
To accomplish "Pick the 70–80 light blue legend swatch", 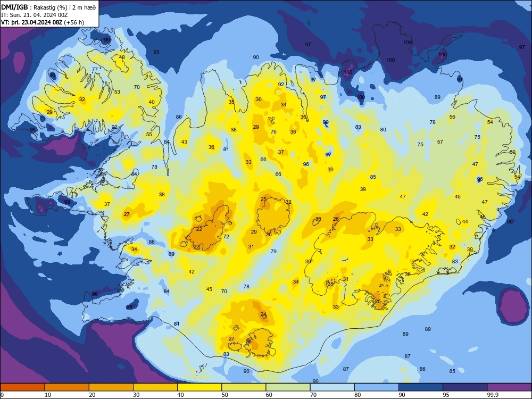I will [332, 387].
